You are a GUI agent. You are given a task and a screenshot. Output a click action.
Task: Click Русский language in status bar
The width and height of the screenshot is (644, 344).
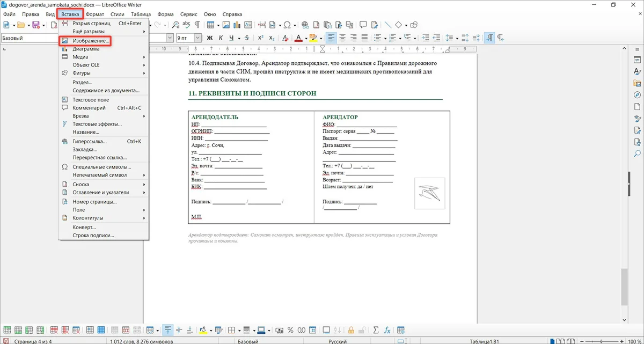(x=336, y=341)
